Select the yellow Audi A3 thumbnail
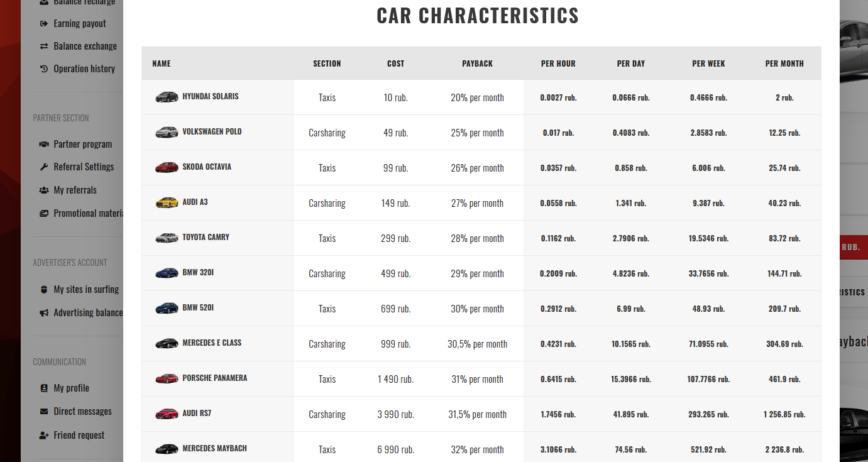Screen dimensions: 868x462 167,202
